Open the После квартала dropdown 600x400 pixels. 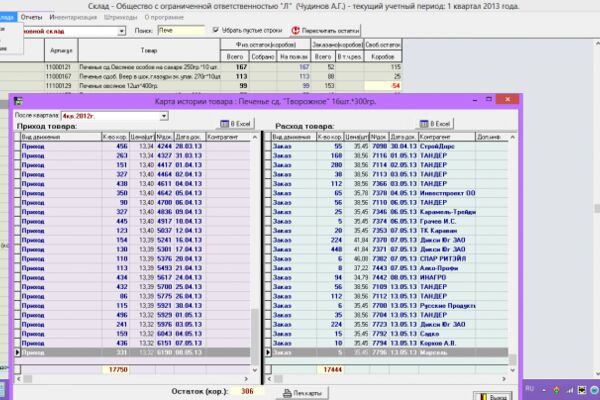coord(164,116)
